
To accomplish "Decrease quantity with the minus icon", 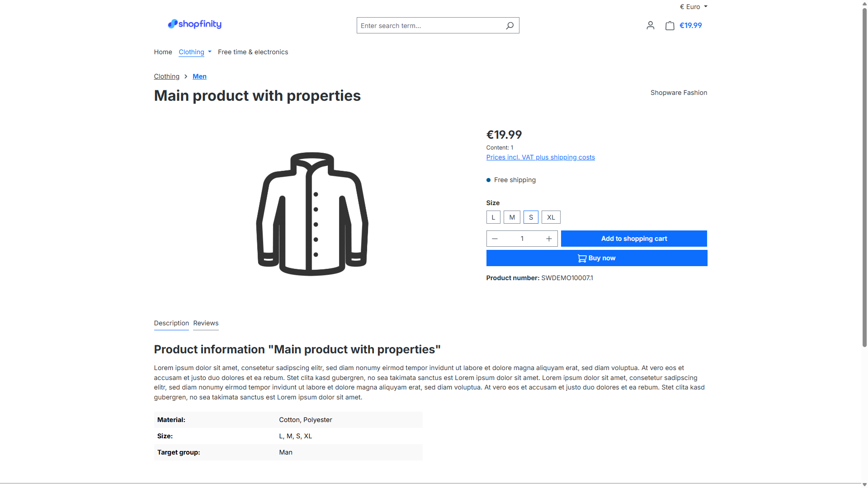I will [495, 239].
